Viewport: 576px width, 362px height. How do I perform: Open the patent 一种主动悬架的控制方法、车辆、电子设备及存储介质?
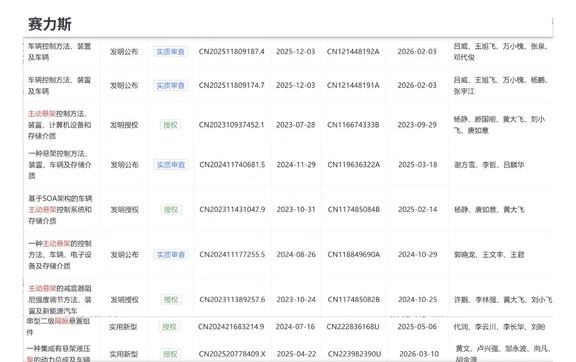60,255
